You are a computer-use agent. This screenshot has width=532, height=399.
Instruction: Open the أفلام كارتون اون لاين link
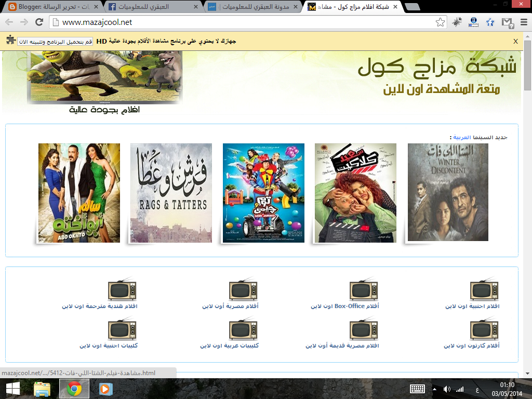472,345
